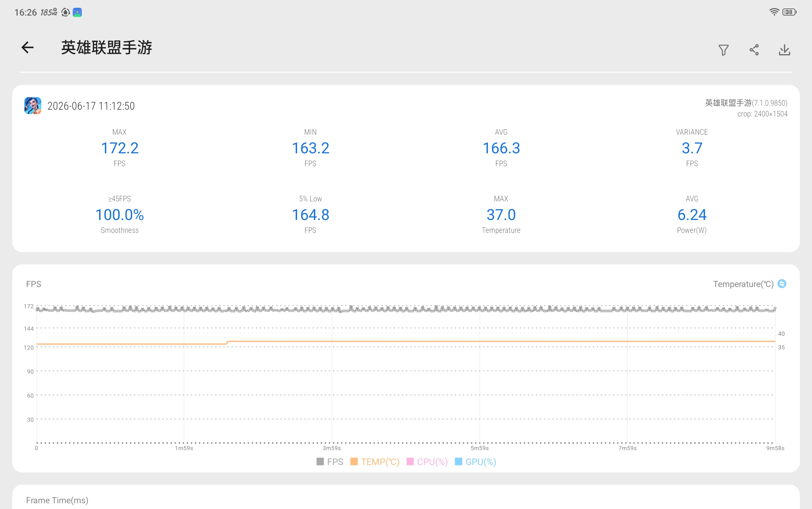Tap the Wi-Fi status icon
This screenshot has height=509, width=812.
pos(774,12)
